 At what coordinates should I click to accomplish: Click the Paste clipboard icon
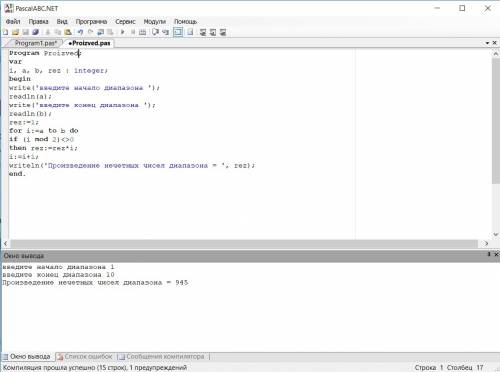pyautogui.click(x=68, y=32)
